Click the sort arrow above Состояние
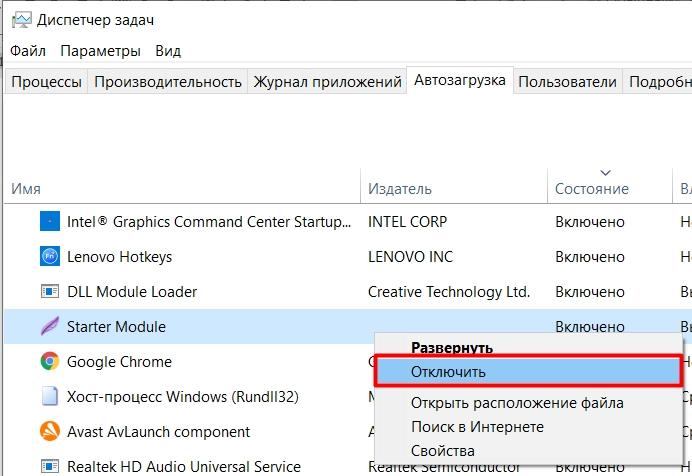 tap(606, 172)
